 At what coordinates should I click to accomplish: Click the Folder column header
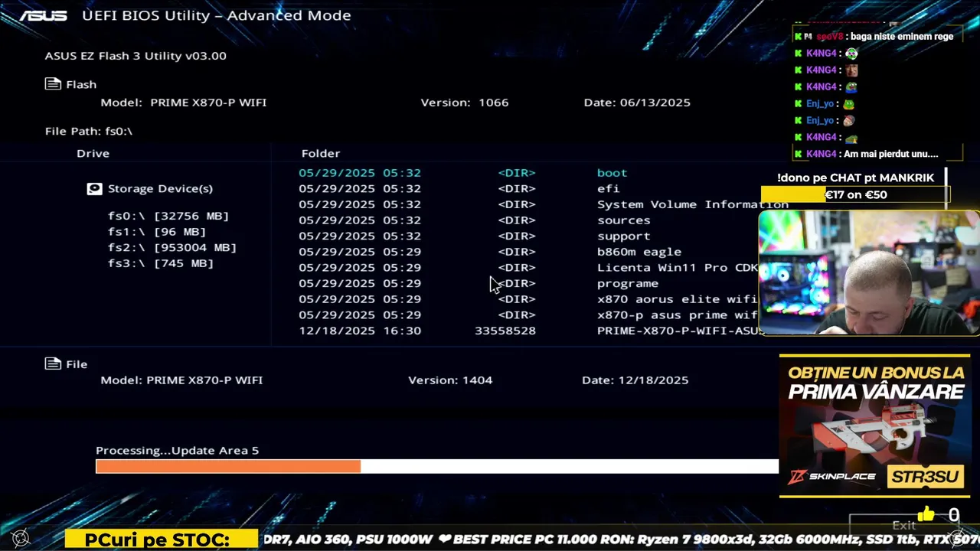[321, 153]
